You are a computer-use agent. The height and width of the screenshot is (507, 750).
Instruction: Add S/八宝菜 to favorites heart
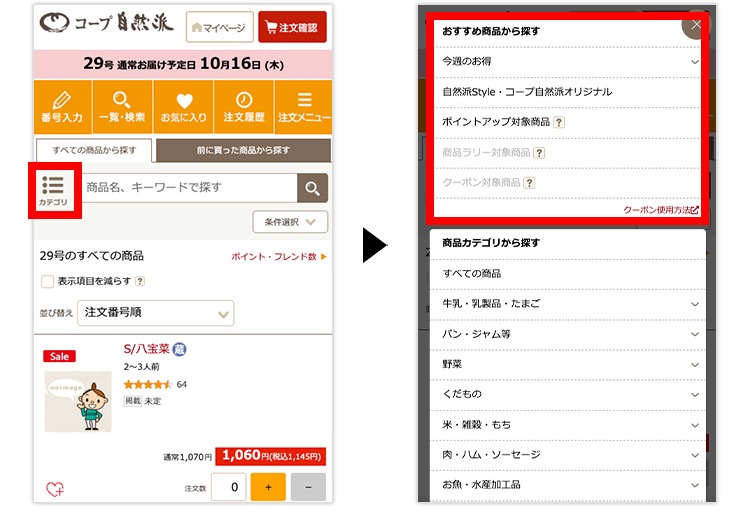(x=55, y=489)
